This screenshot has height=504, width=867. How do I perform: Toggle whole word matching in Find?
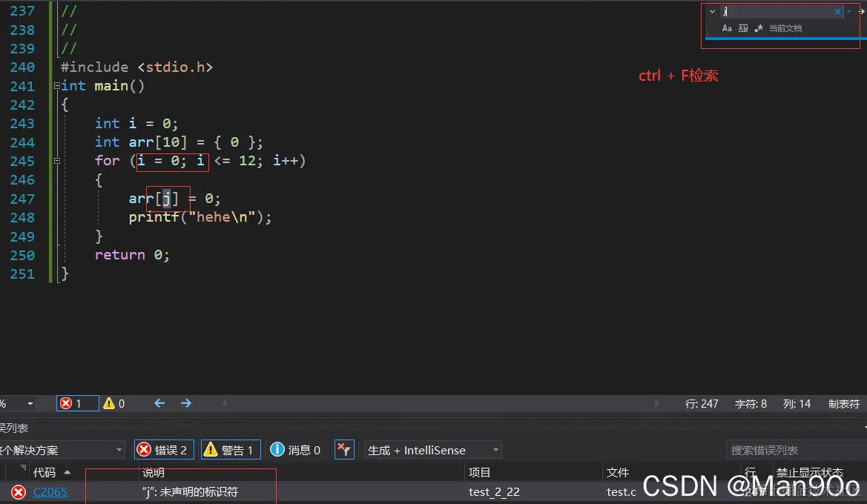[x=742, y=28]
